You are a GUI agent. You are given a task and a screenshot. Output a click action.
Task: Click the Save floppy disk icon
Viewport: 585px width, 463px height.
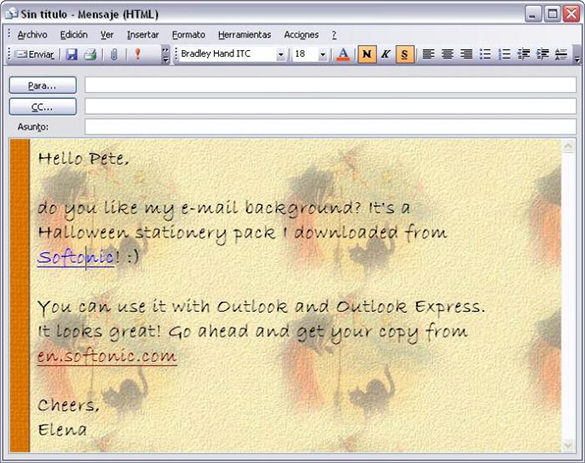click(x=71, y=54)
